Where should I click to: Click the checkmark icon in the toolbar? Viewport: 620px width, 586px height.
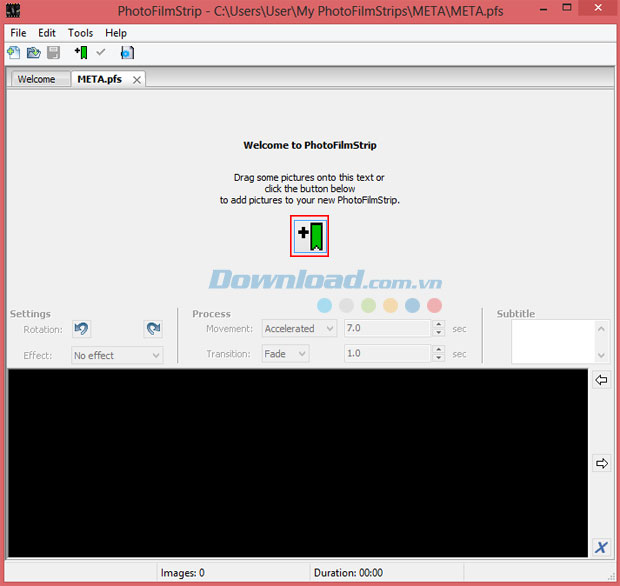coord(101,52)
